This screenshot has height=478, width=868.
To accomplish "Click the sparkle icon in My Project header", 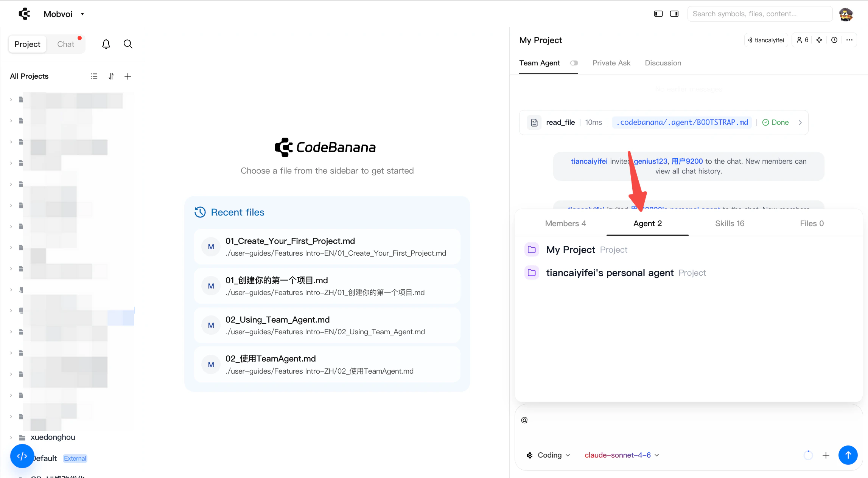I will coord(819,40).
